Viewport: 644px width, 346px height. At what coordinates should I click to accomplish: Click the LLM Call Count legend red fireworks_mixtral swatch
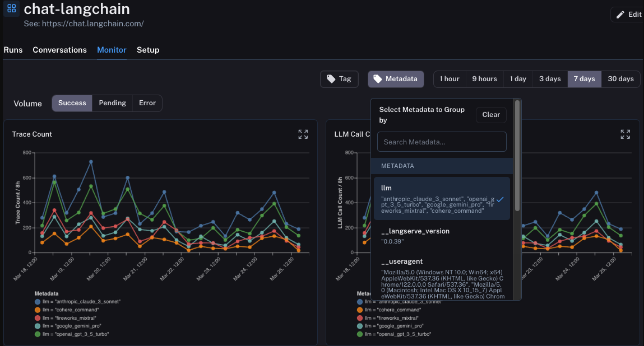(x=360, y=318)
